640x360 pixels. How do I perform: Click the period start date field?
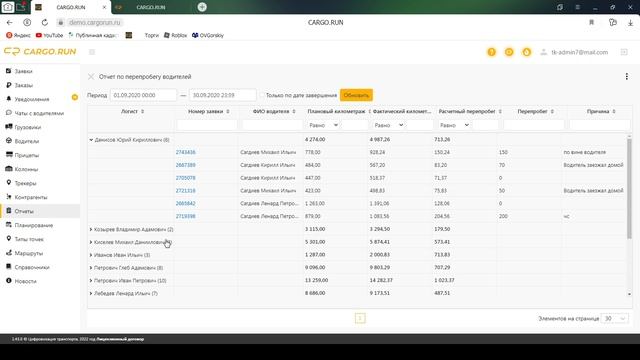tap(143, 95)
